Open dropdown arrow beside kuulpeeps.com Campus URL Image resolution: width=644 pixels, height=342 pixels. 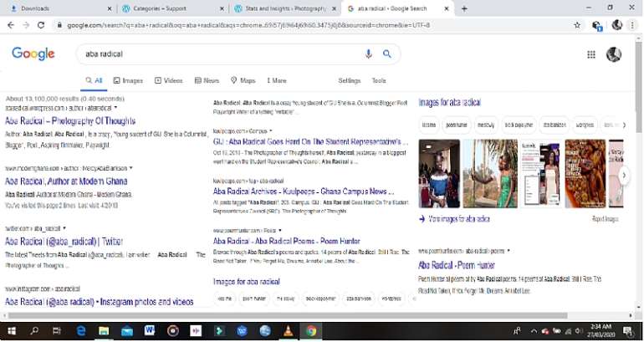(x=271, y=131)
